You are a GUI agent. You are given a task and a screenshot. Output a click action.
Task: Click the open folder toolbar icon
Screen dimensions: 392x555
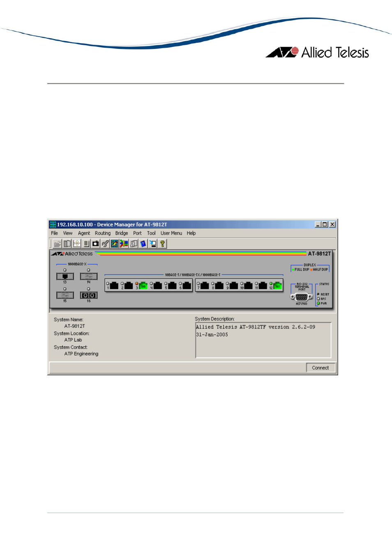58,244
